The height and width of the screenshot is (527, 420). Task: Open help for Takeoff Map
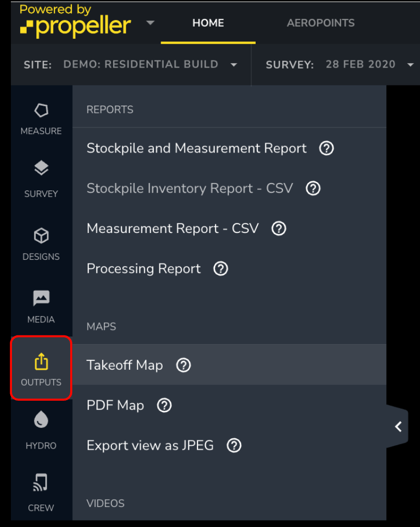(x=183, y=365)
